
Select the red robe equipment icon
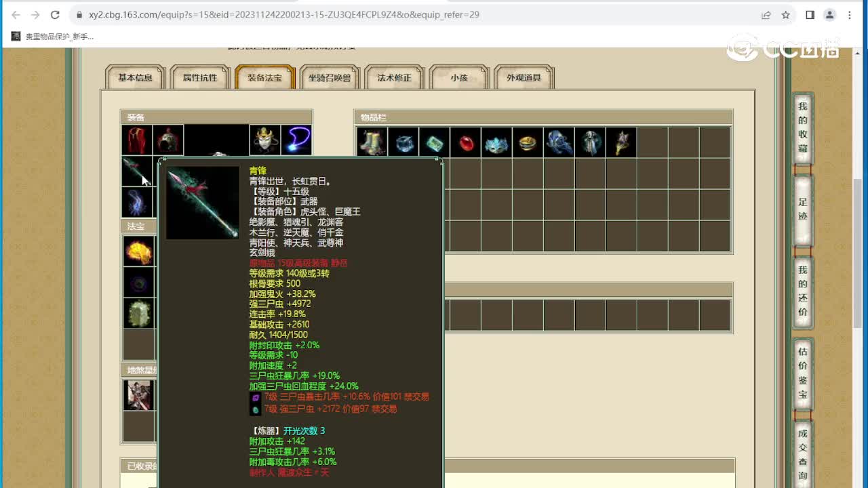pos(137,140)
